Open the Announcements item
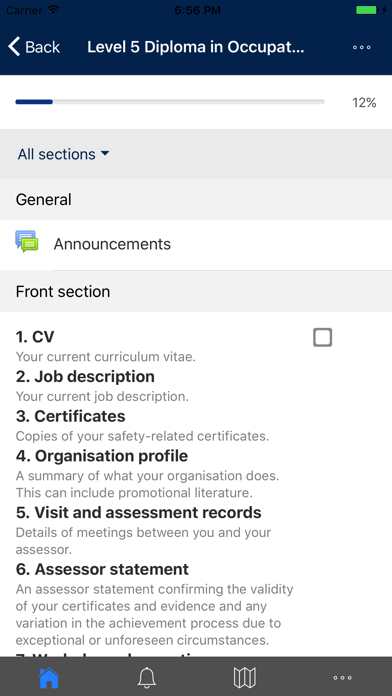Screen dimensions: 392x696 coord(196,244)
